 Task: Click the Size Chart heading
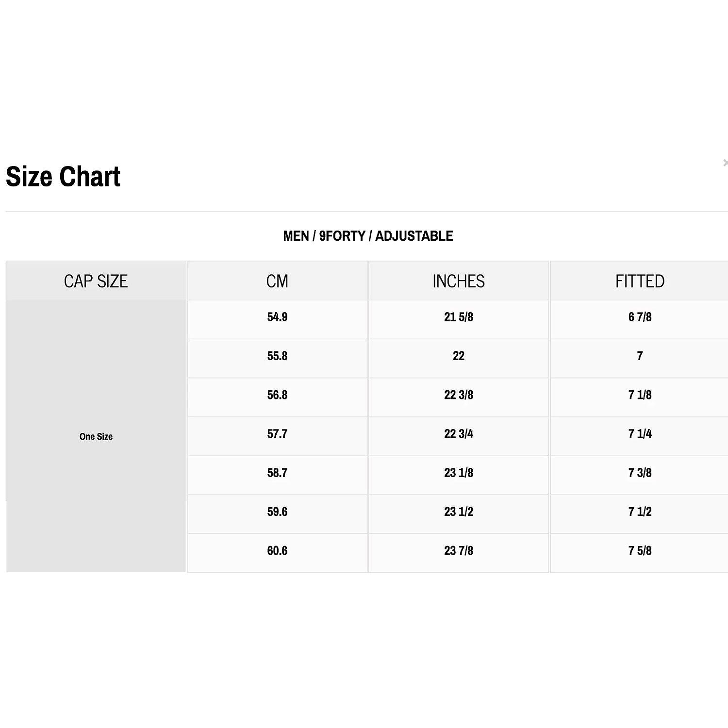coord(63,177)
